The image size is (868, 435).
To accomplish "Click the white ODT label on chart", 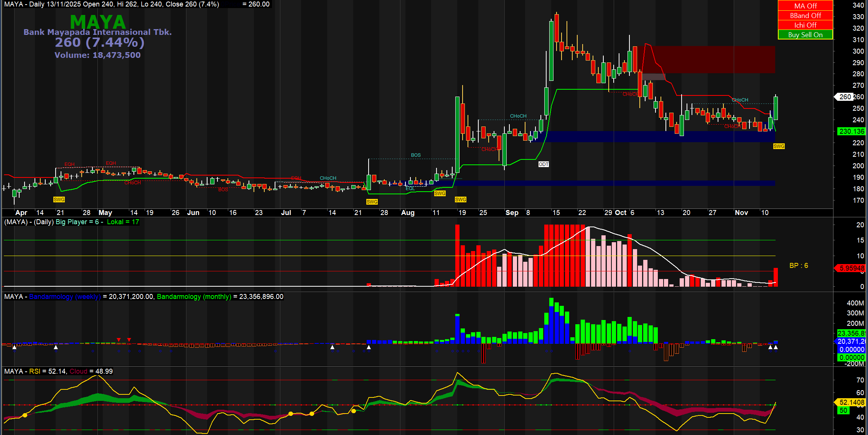I will pos(544,164).
